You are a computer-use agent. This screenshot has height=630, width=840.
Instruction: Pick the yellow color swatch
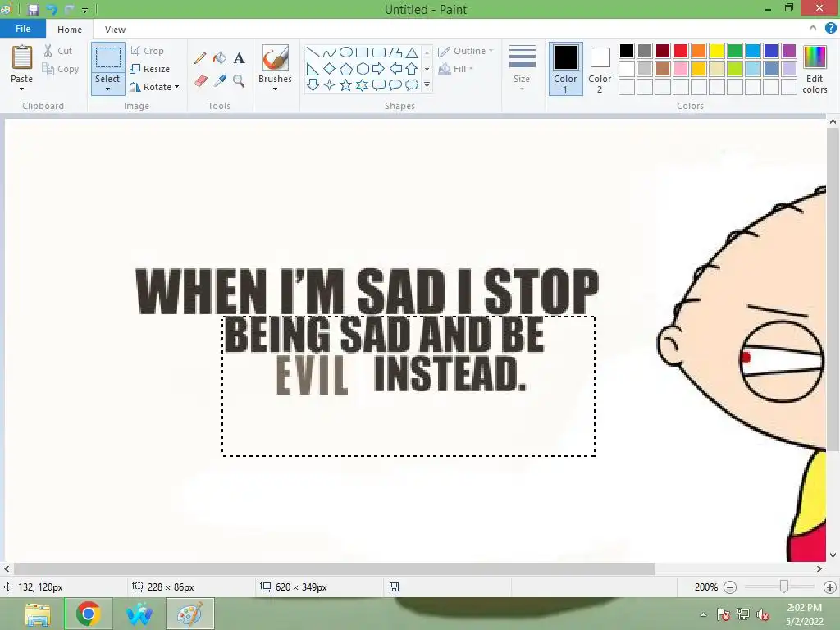717,51
